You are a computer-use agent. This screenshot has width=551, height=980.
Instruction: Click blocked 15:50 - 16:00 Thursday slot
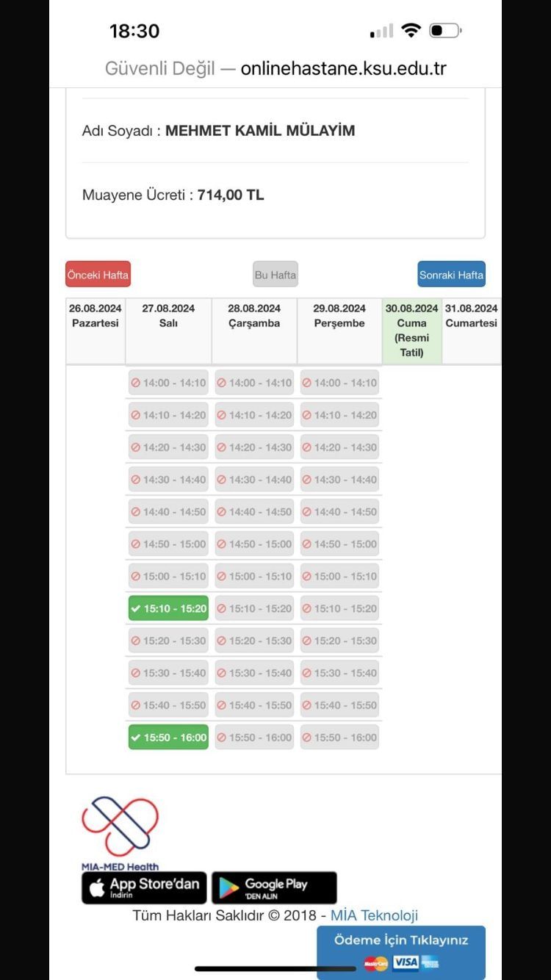[339, 737]
